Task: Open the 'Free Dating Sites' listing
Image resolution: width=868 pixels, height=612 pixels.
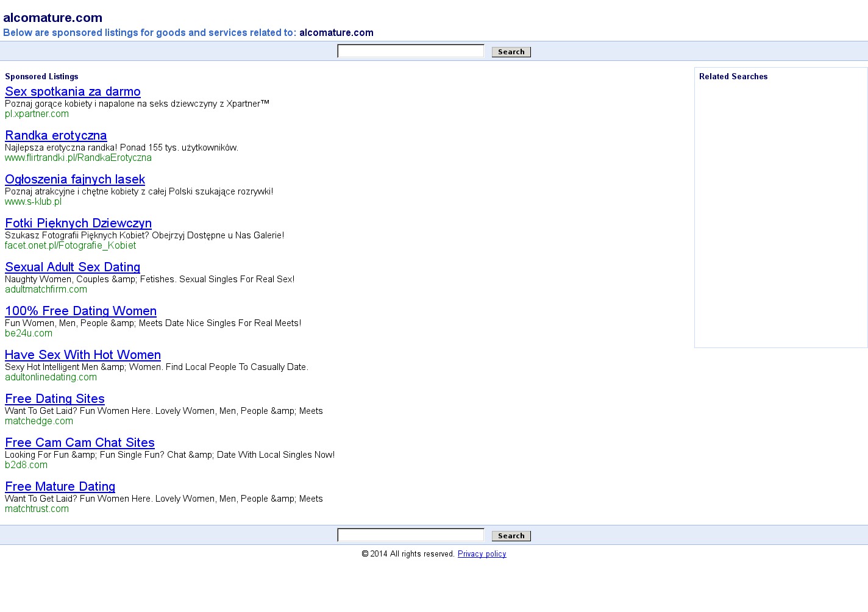Action: 55,399
